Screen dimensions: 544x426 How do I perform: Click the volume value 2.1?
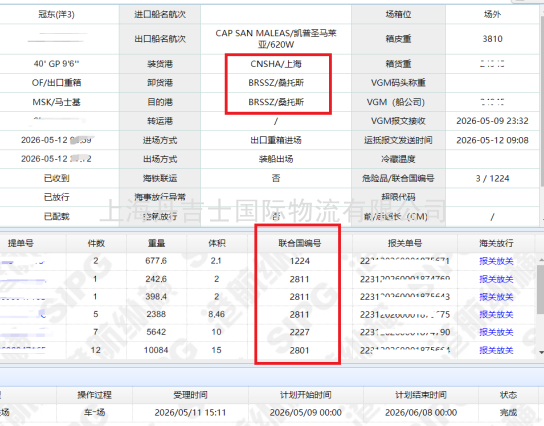216,261
